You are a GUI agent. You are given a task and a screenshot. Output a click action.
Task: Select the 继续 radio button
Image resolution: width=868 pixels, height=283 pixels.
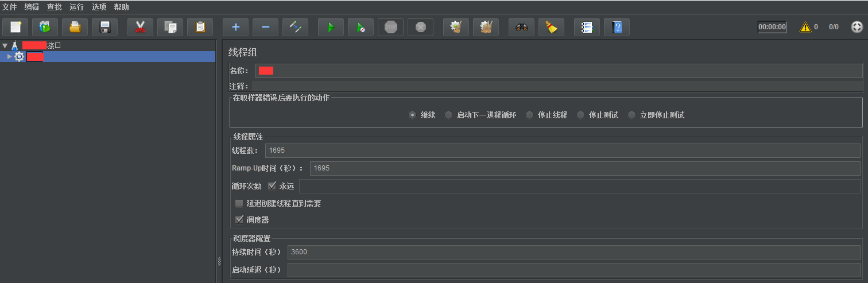click(x=412, y=115)
